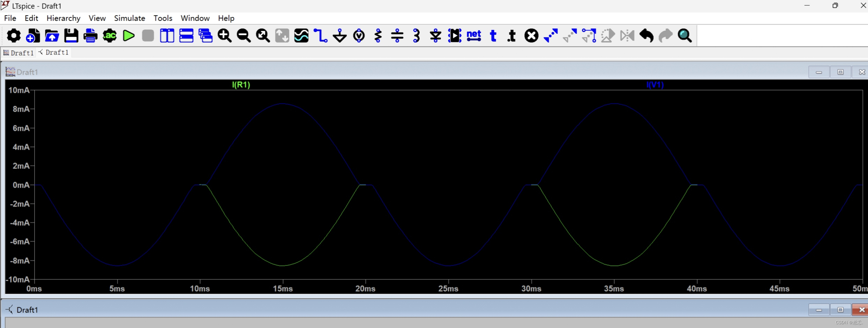The width and height of the screenshot is (868, 328).
Task: Open the View menu
Action: coord(97,18)
